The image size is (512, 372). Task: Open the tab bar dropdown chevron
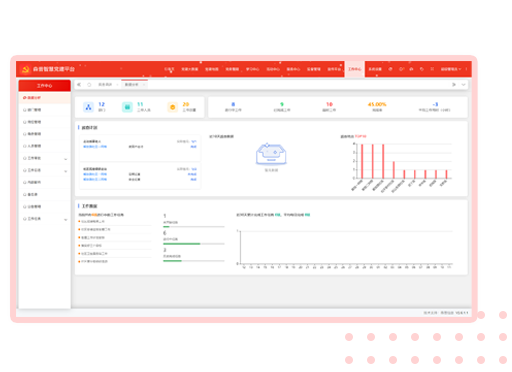click(463, 85)
